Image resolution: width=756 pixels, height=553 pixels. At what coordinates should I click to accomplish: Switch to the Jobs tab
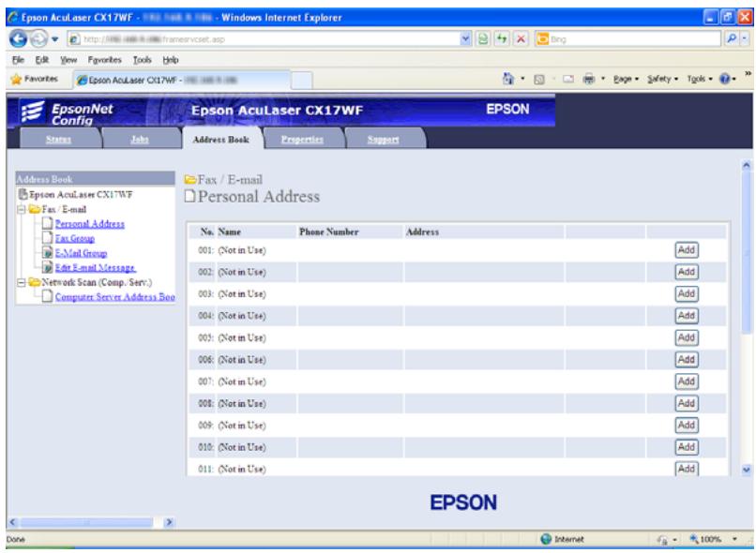click(x=140, y=140)
